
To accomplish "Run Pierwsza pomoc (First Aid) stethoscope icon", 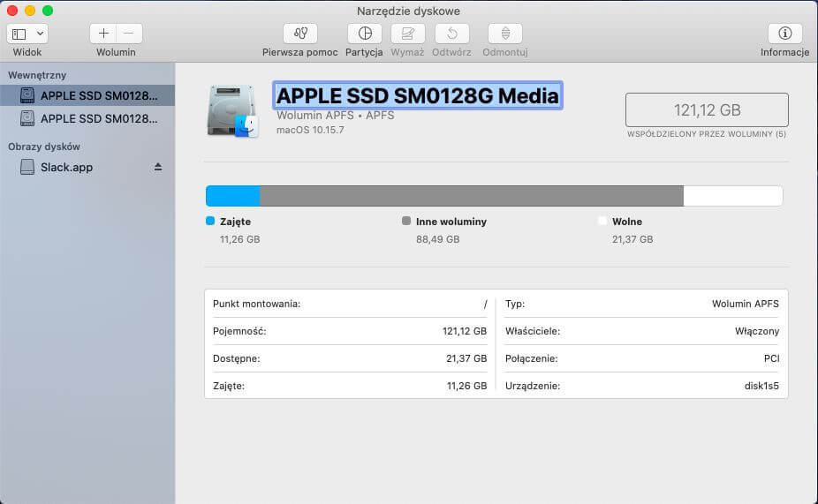I will (300, 34).
